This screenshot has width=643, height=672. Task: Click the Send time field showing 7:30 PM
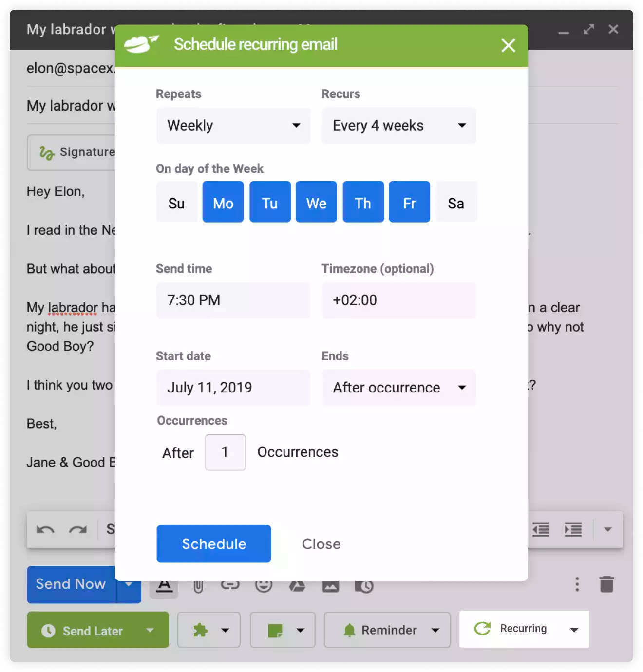[233, 300]
